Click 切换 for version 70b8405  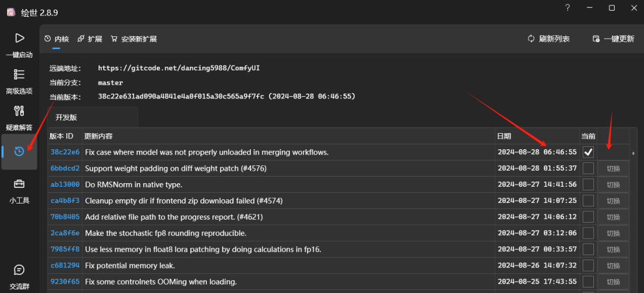coord(613,217)
